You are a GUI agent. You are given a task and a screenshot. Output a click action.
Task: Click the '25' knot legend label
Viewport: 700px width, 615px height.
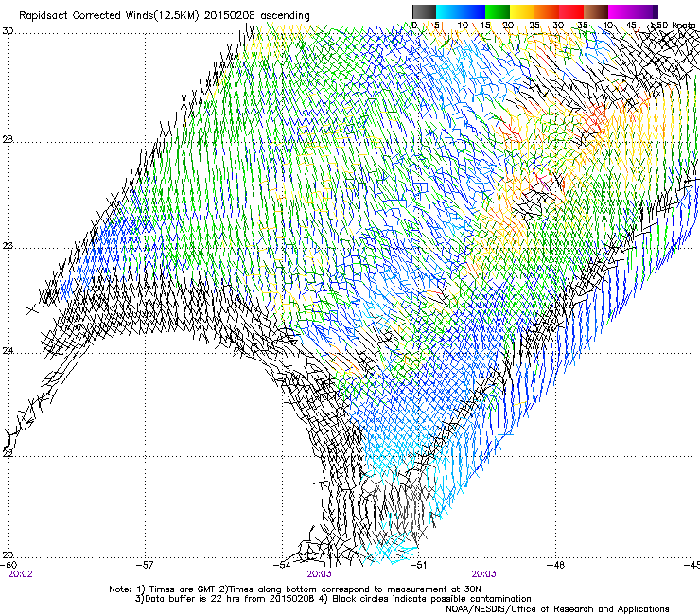pyautogui.click(x=534, y=26)
